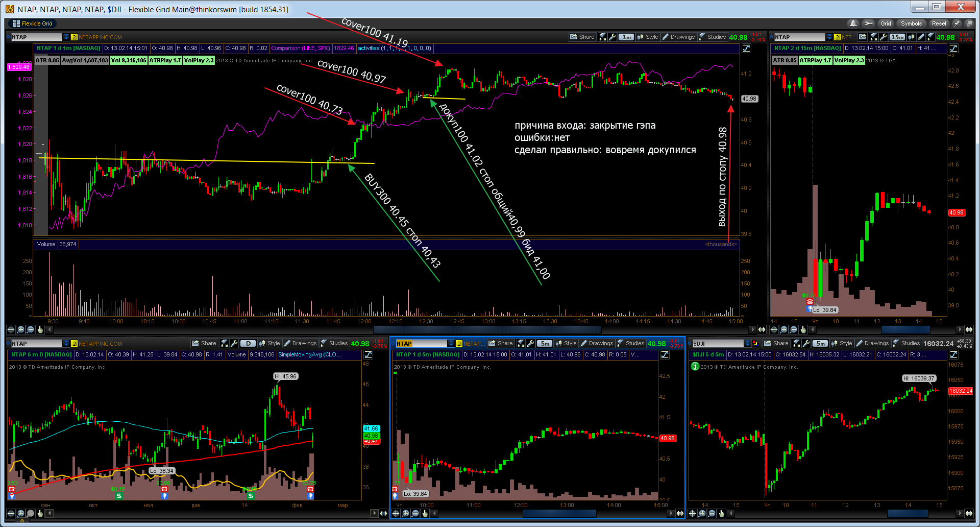Open Share on the main 1m chart
Image resolution: width=980 pixels, height=527 pixels.
coord(582,37)
